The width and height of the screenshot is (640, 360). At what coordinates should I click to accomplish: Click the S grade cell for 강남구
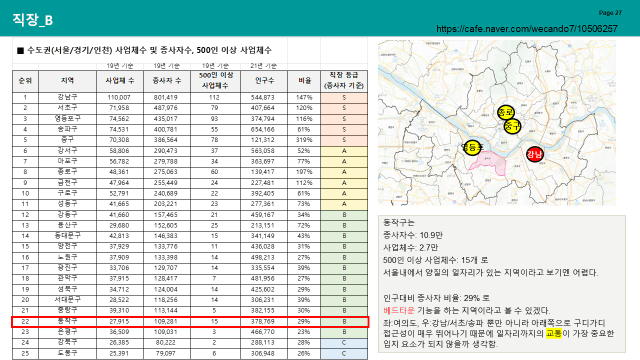(344, 98)
